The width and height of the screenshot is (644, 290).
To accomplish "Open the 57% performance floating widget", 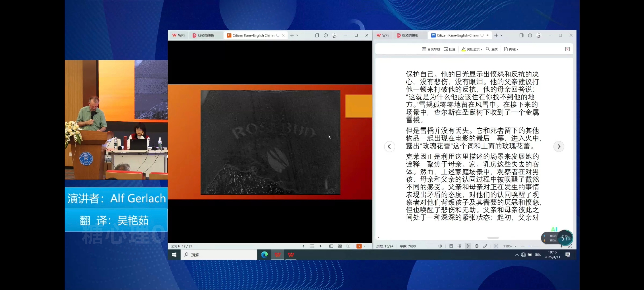I will [565, 238].
